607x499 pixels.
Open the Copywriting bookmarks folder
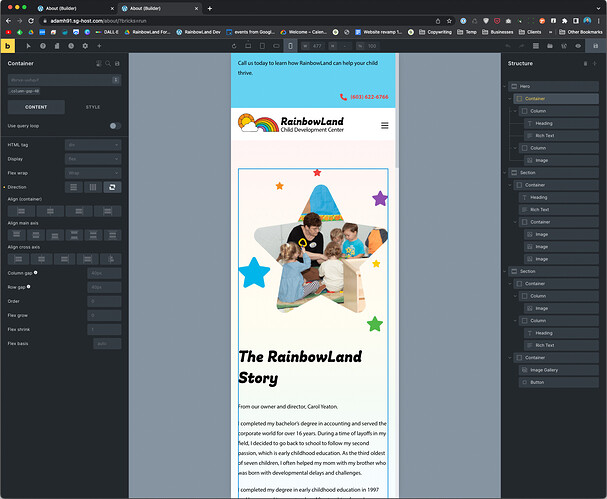pos(436,32)
